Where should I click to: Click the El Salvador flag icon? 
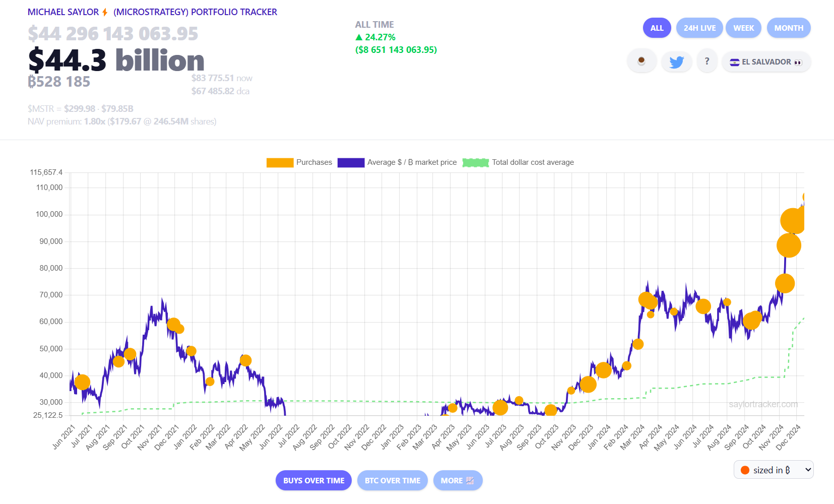(x=734, y=62)
